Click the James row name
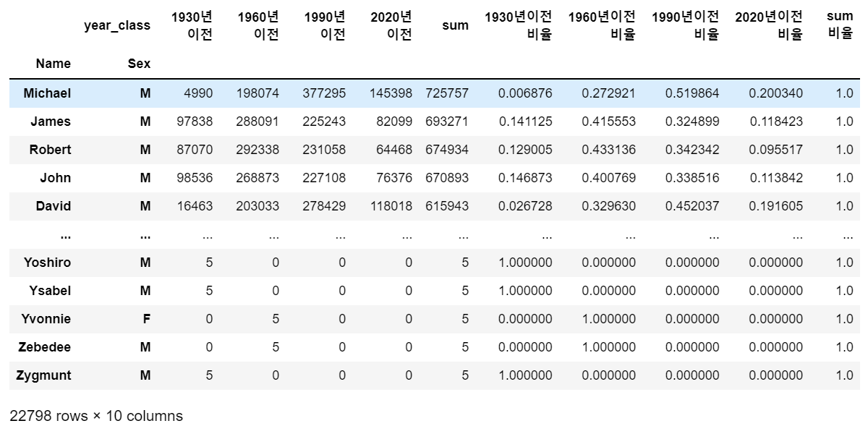 pyautogui.click(x=51, y=122)
